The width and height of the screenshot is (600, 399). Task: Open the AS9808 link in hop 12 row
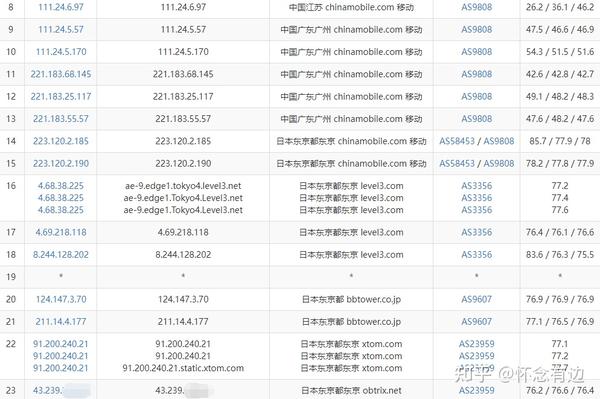click(476, 96)
